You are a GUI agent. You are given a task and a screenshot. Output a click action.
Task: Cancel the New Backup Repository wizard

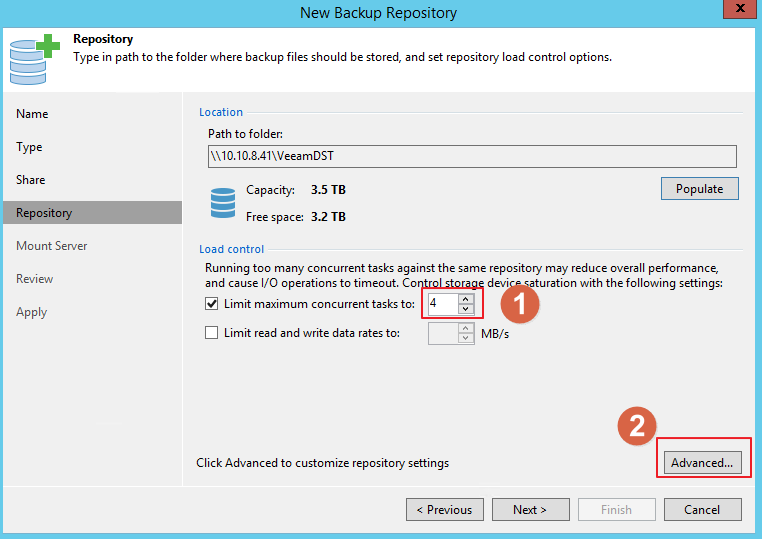(x=702, y=510)
